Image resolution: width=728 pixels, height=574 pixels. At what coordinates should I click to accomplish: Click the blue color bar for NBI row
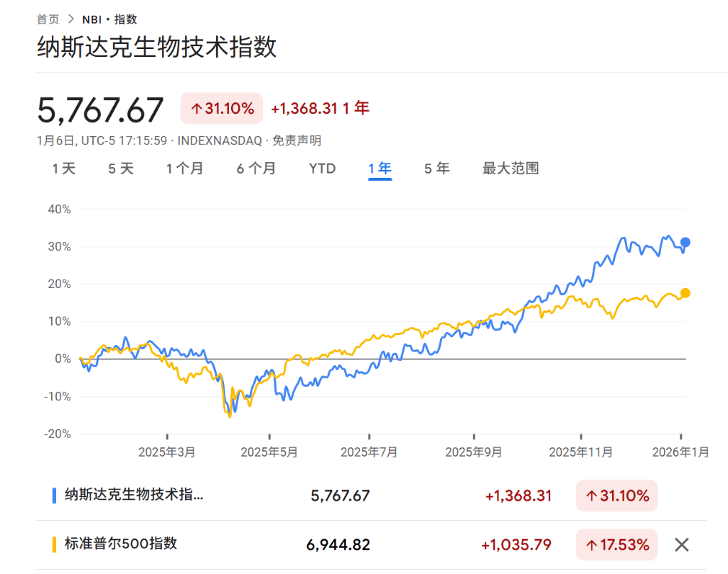click(x=55, y=496)
